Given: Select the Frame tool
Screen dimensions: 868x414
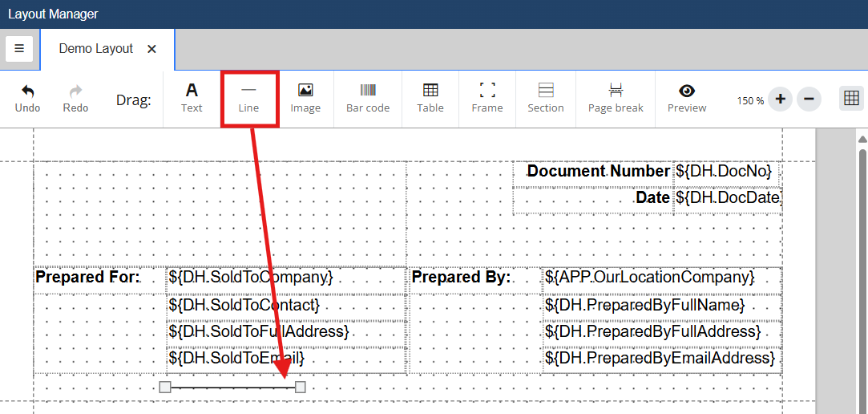Looking at the screenshot, I should coord(487,98).
